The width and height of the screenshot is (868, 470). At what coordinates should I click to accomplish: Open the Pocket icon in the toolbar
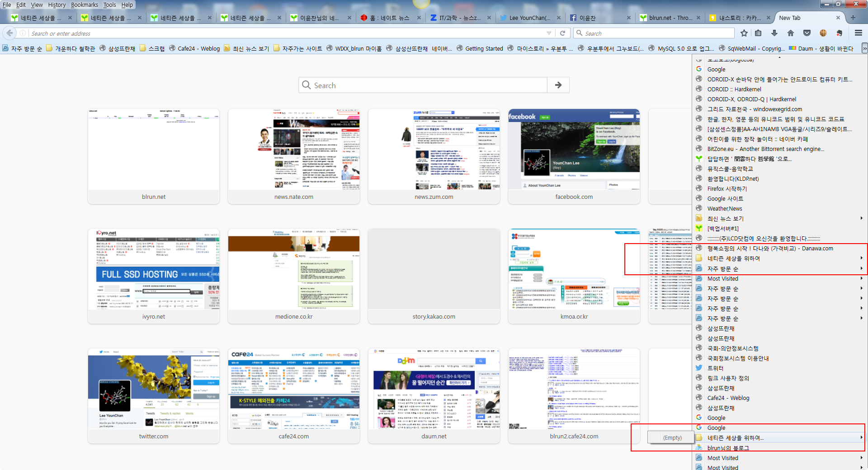click(807, 33)
